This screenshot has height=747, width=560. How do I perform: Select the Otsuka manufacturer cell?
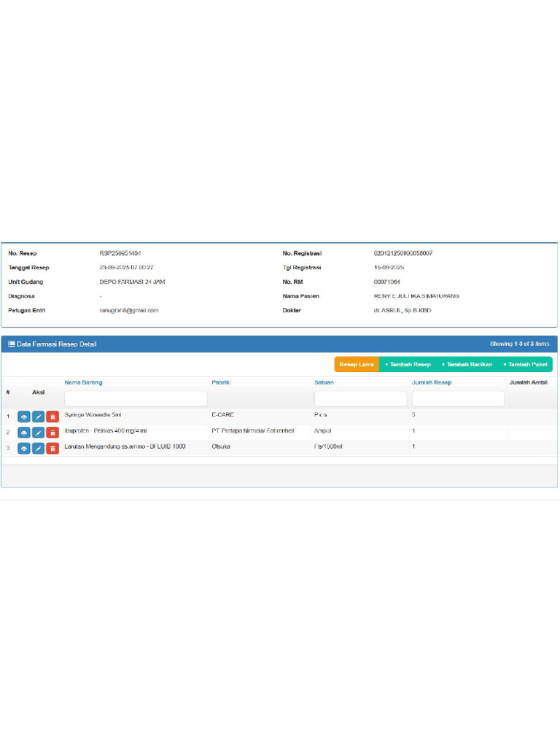(221, 446)
